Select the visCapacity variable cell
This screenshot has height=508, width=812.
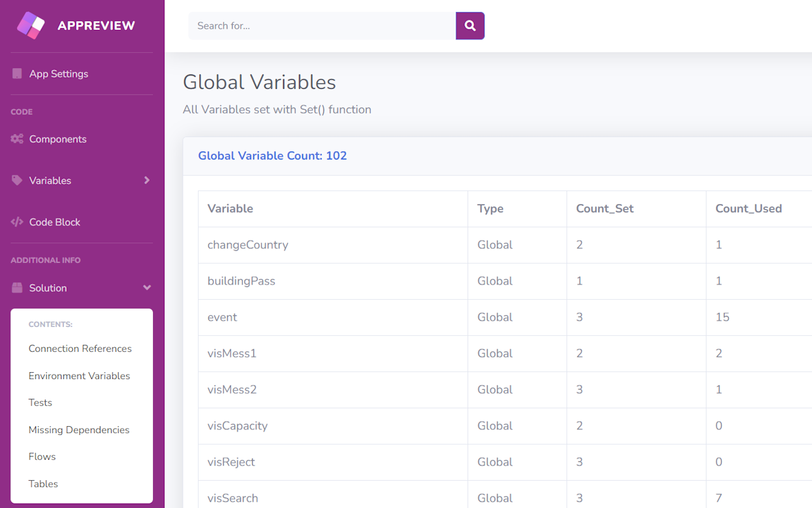[333, 426]
